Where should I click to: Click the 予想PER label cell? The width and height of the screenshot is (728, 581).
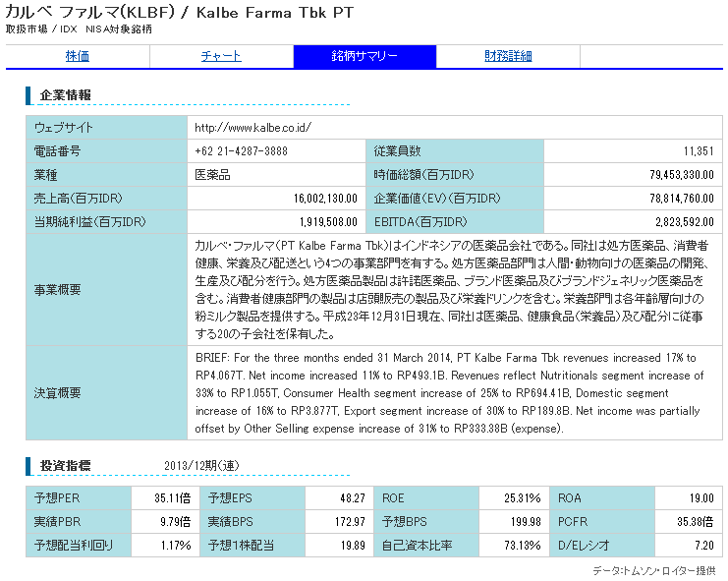point(79,498)
